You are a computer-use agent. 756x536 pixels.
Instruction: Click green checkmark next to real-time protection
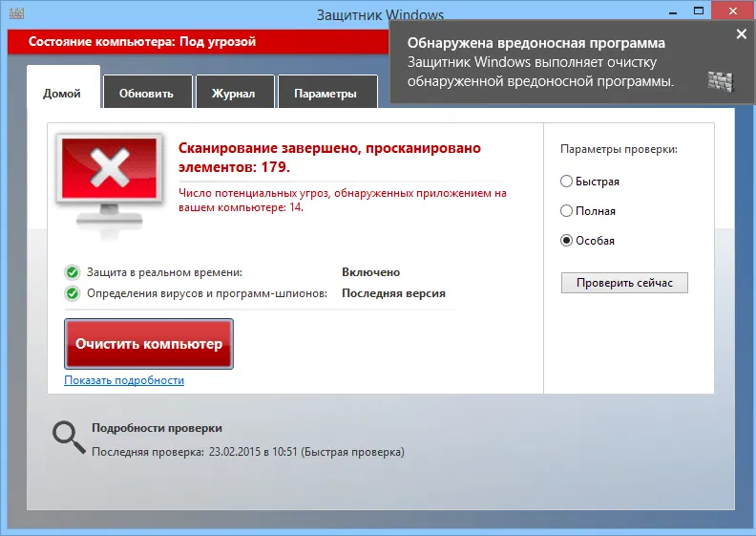pos(73,272)
